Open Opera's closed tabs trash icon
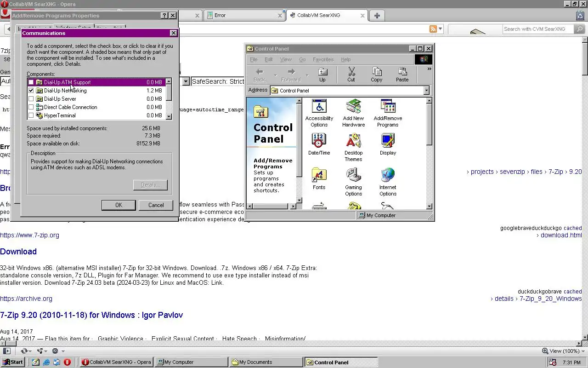Screen dimensions: 588x368 580,15
